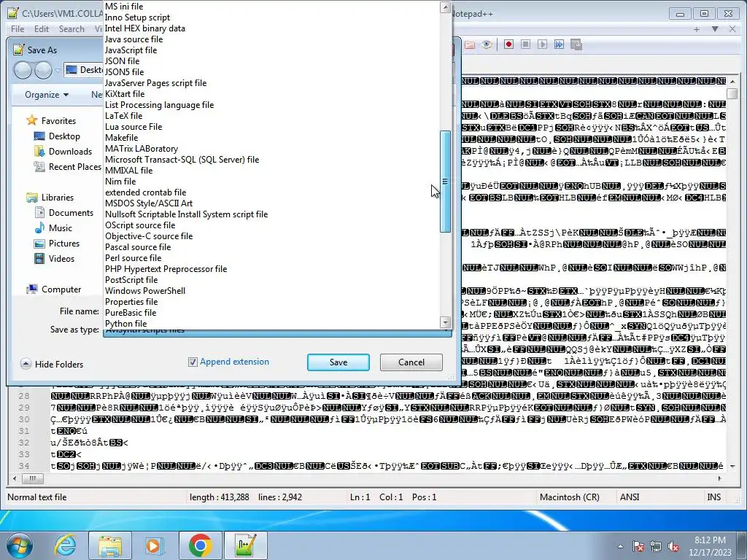Click the file type list scrollbar thumb

pos(445,182)
